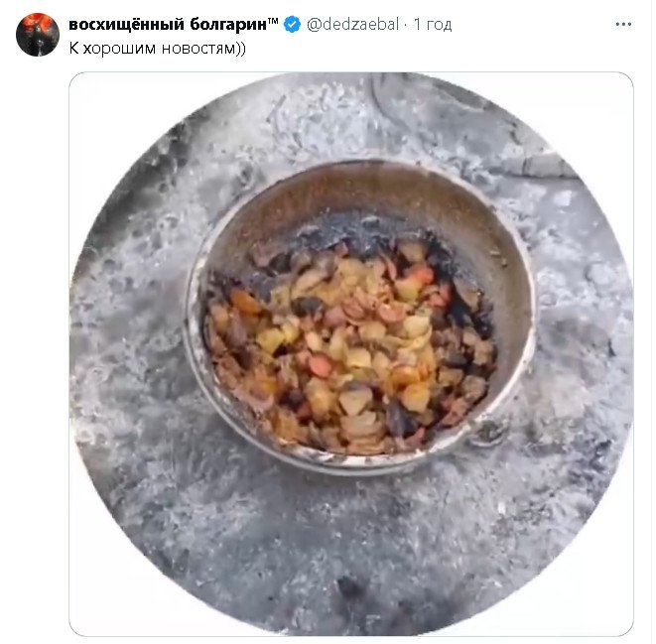The image size is (656, 644).
Task: Open the three-dot more options menu
Action: (622, 24)
